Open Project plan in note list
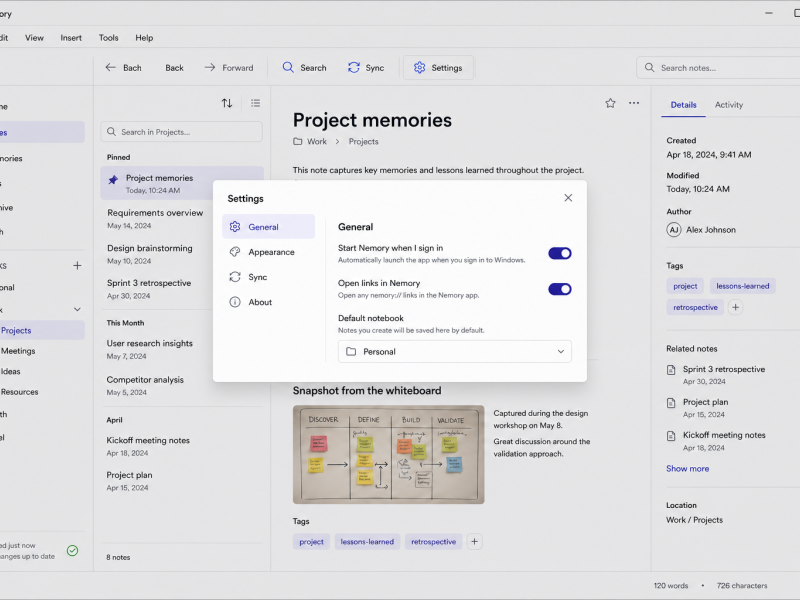 [x=130, y=481]
